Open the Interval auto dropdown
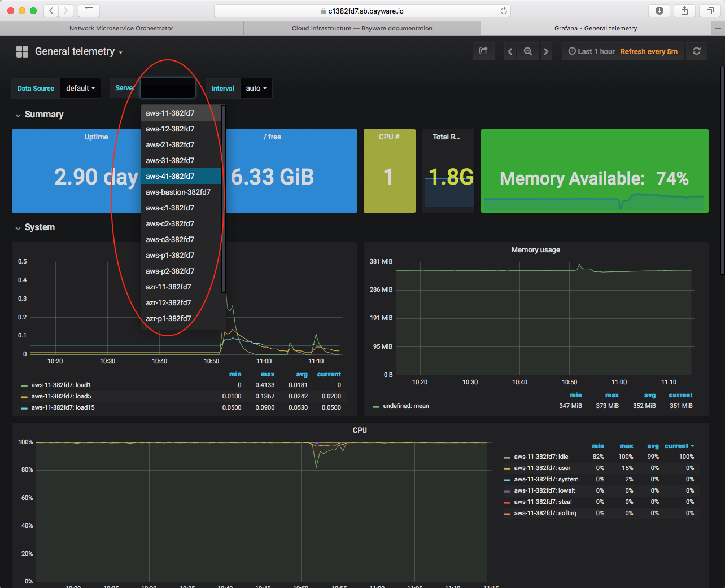Image resolution: width=725 pixels, height=588 pixels. click(x=256, y=88)
